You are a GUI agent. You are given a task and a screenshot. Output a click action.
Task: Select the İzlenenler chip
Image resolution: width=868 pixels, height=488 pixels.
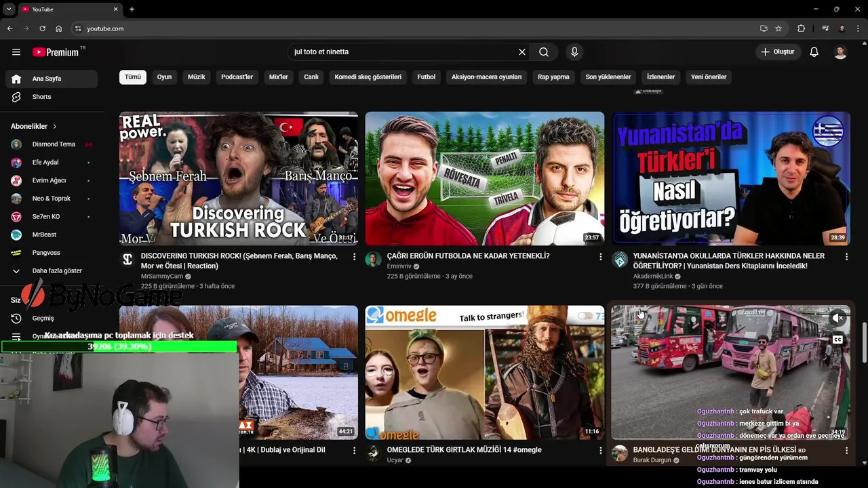661,77
